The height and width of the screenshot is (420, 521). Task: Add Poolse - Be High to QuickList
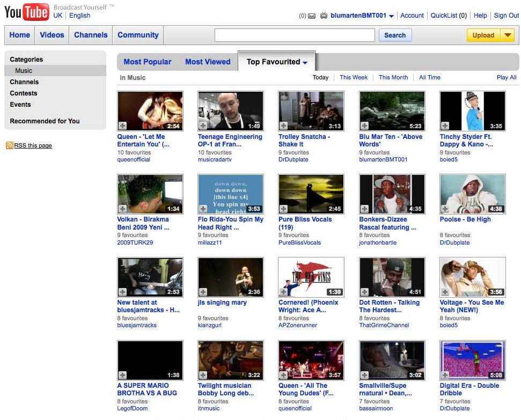(x=445, y=209)
